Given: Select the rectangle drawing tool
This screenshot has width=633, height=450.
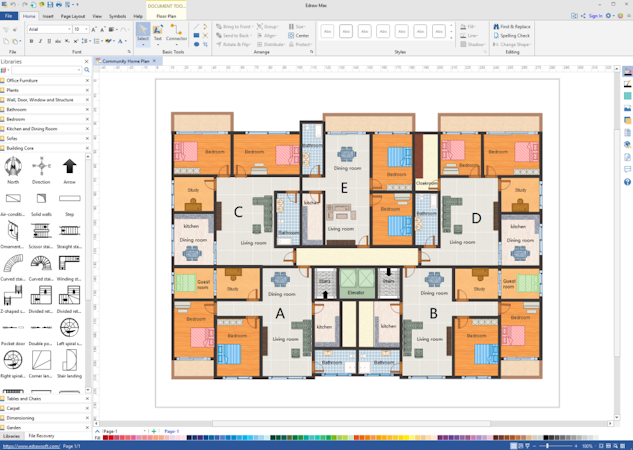Looking at the screenshot, I should (196, 36).
